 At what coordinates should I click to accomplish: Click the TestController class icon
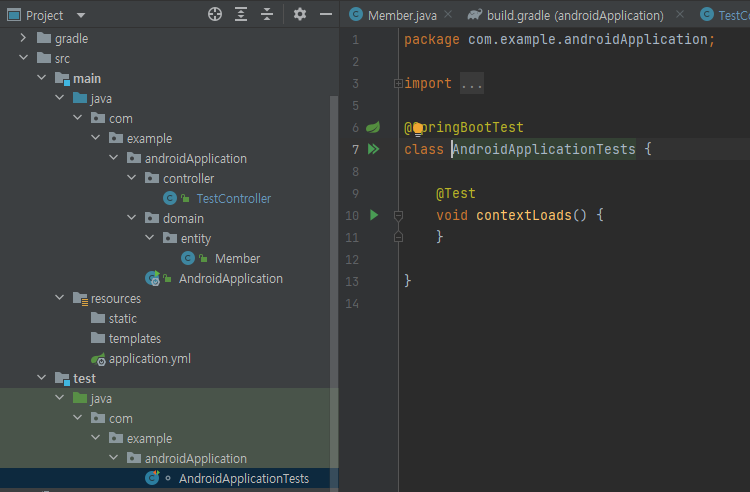170,198
